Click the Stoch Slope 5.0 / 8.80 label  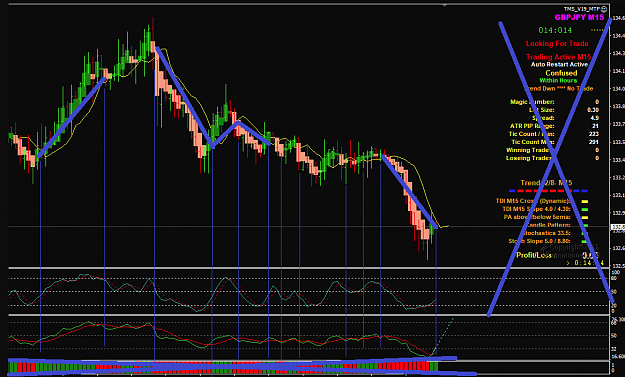(539, 241)
